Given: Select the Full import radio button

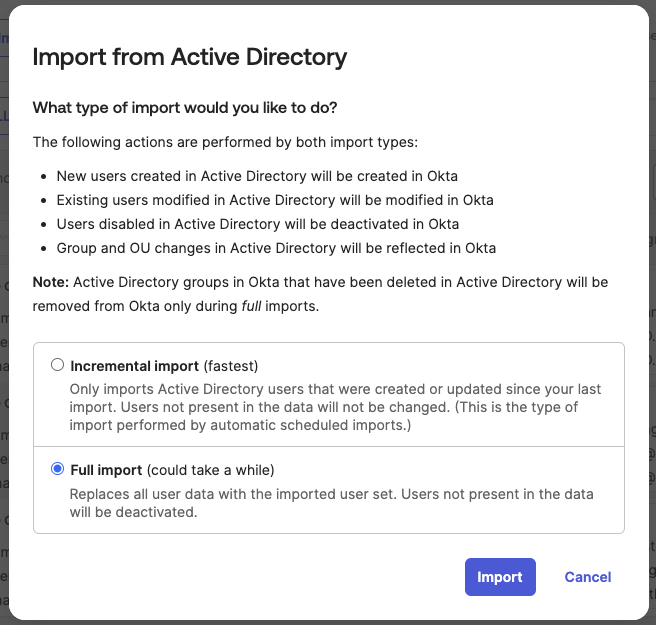Looking at the screenshot, I should pos(57,469).
